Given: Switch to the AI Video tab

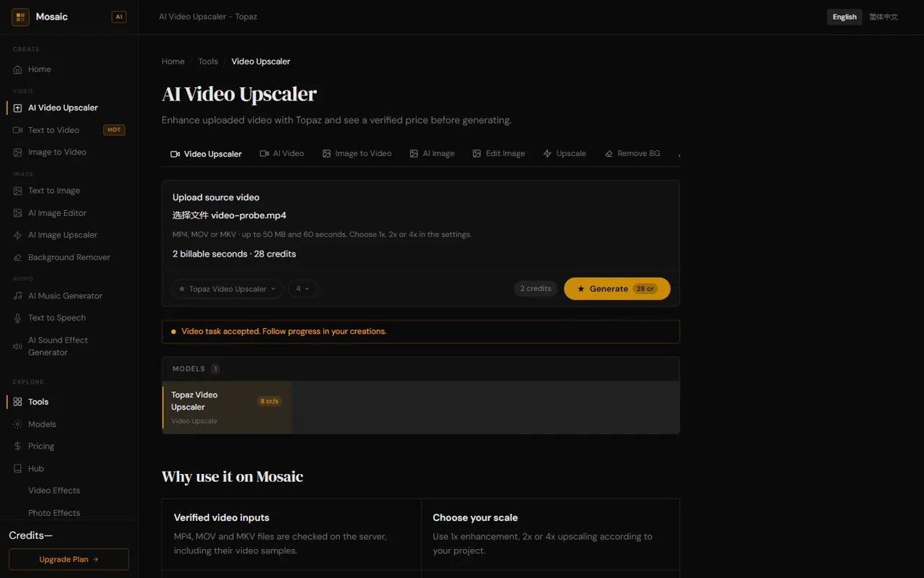Looking at the screenshot, I should coord(282,154).
